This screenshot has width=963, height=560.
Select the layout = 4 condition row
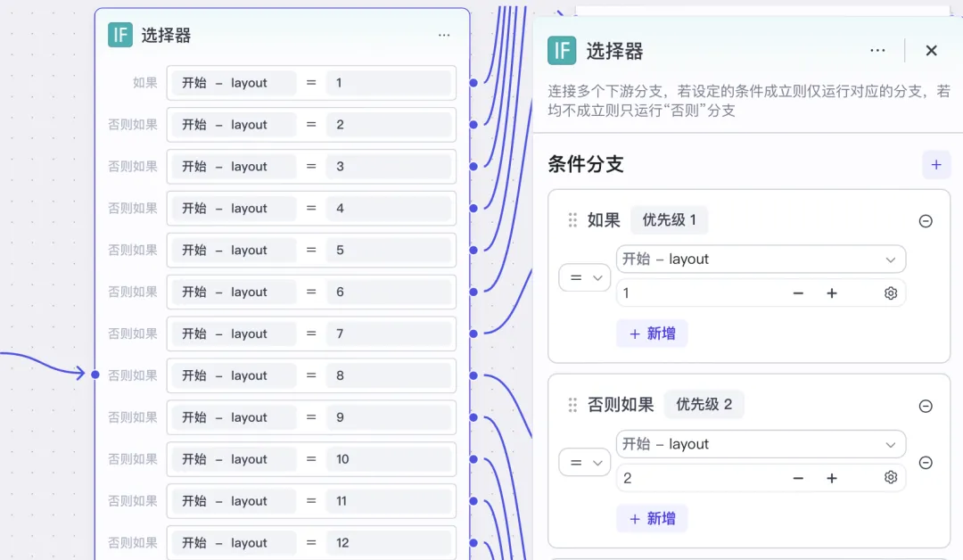click(x=311, y=208)
